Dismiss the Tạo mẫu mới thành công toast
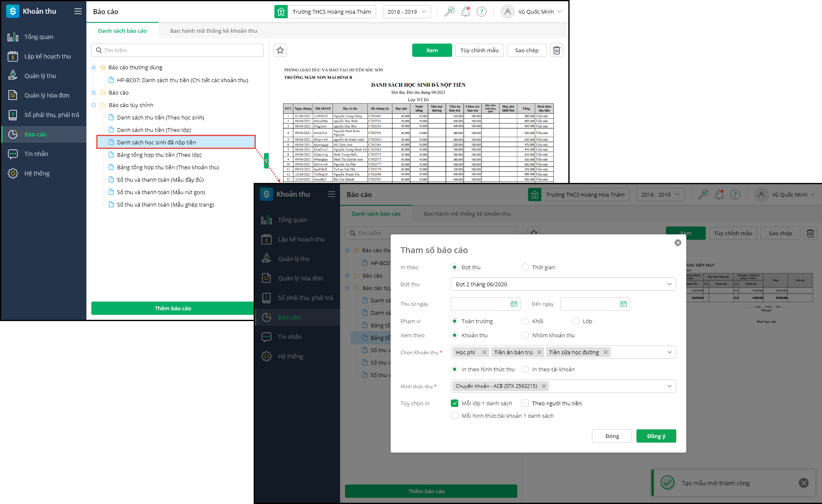This screenshot has width=822, height=504. pyautogui.click(x=803, y=483)
